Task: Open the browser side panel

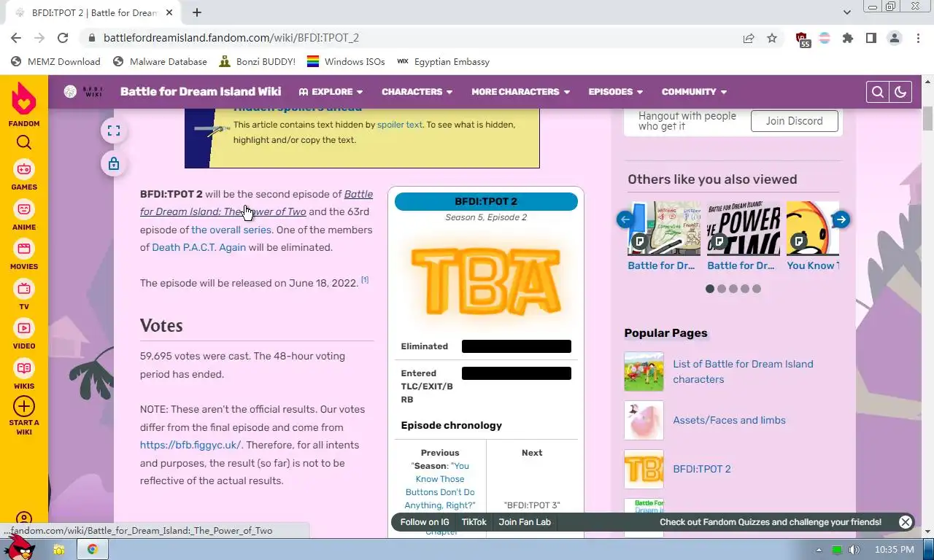Action: tap(871, 38)
